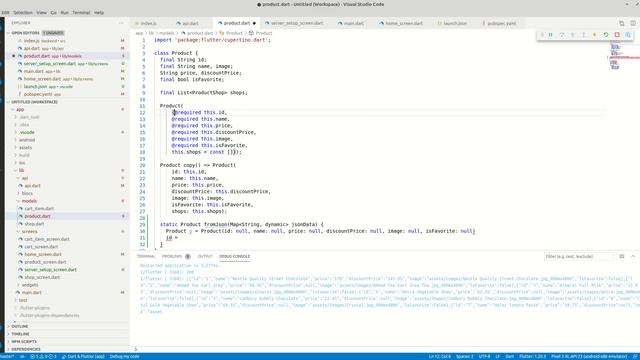Screen dimensions: 640x360
Task: Expand the Timeline section
Action: [x=67, y=334]
